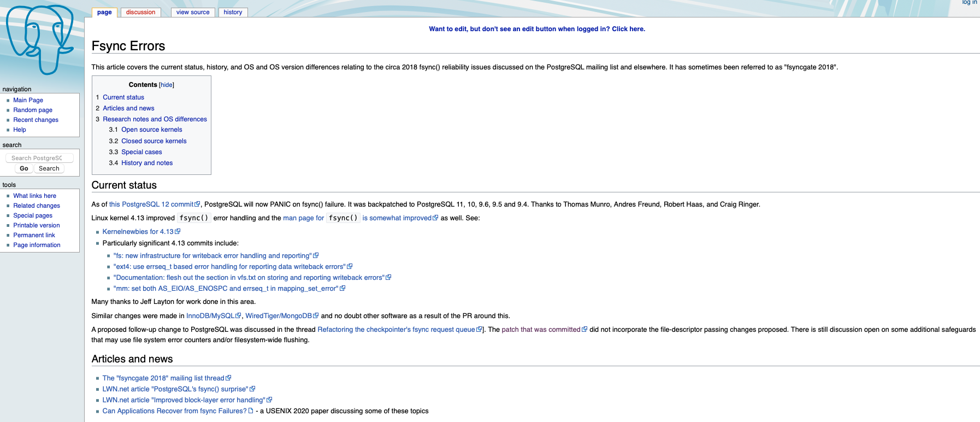The height and width of the screenshot is (422, 980).
Task: Click the 'Want to edit' notice link
Action: [x=537, y=29]
